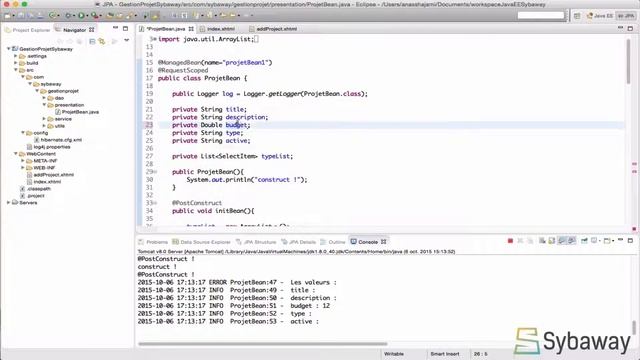Toggle Link with Editor in Navigator
The width and height of the screenshot is (640, 360).
(102, 41)
